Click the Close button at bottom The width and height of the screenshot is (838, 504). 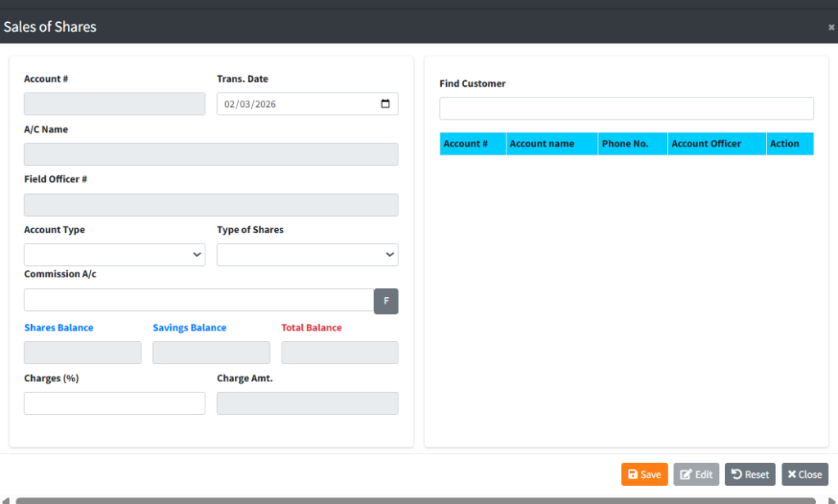804,475
